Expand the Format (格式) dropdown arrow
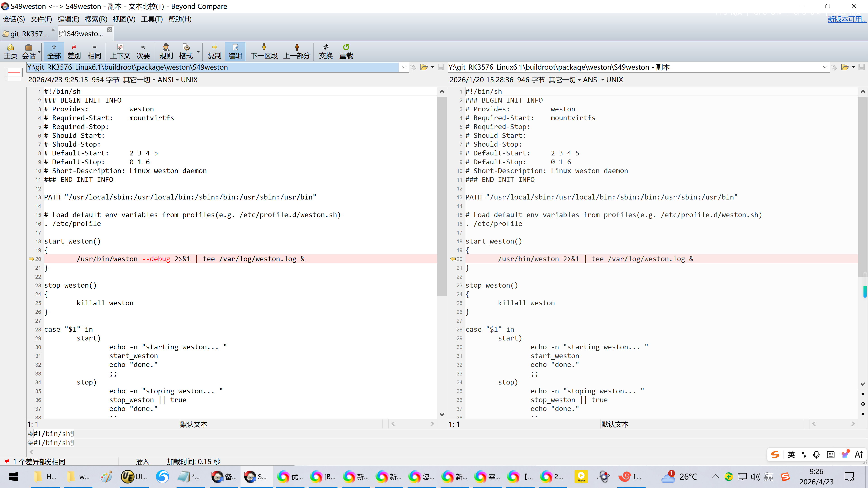 198,52
